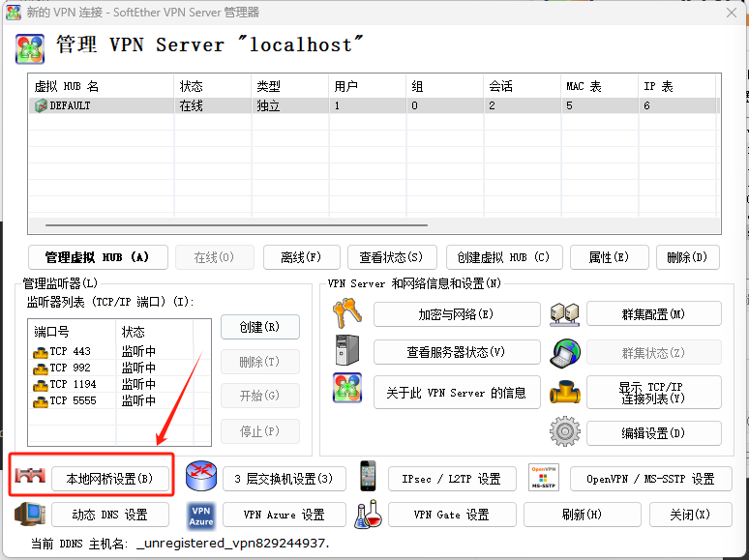Viewport: 749px width, 560px height.
Task: Sort by the 虚拟 HUB 名 column header
Action: tap(101, 86)
